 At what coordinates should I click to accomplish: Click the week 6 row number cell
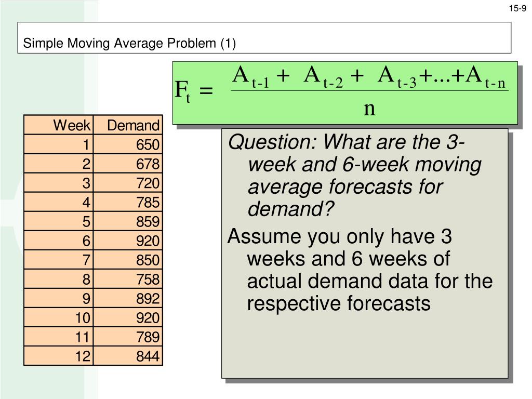coord(59,241)
